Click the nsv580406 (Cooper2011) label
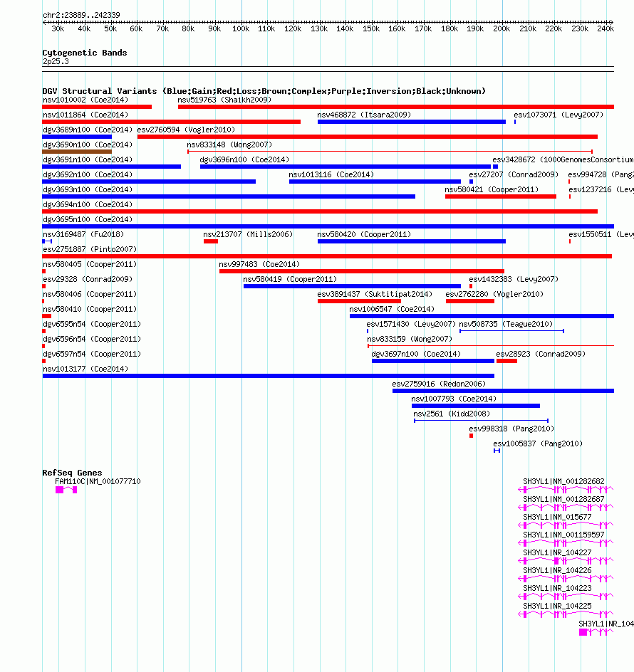The width and height of the screenshot is (634, 672). 90,295
